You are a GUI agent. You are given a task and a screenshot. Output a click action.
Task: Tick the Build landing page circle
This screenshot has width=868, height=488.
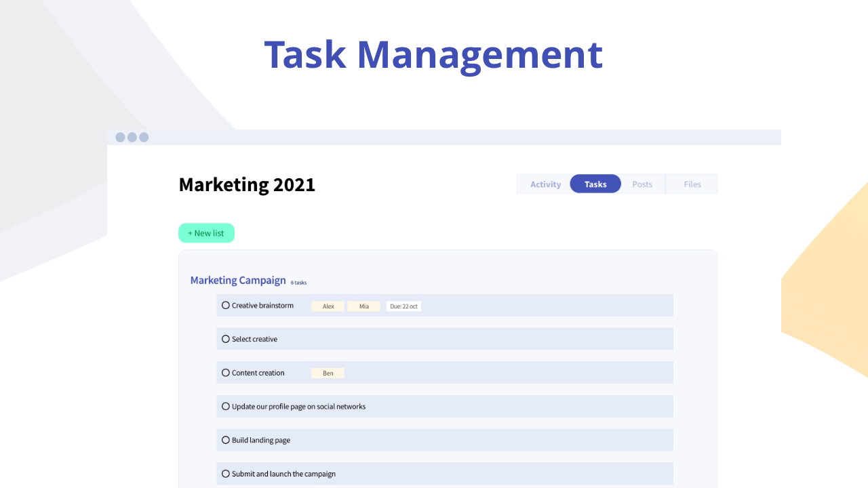coord(226,440)
